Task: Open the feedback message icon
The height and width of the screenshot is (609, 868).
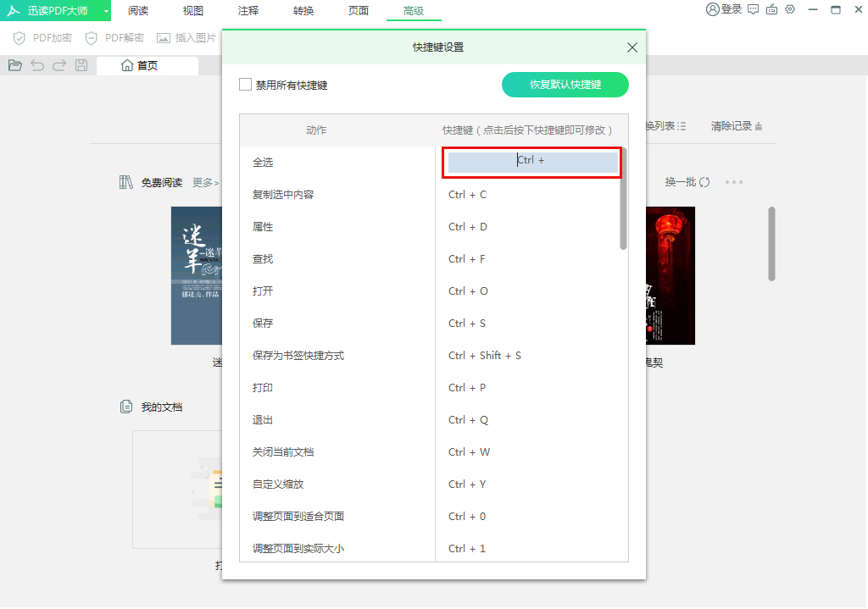Action: [753, 9]
